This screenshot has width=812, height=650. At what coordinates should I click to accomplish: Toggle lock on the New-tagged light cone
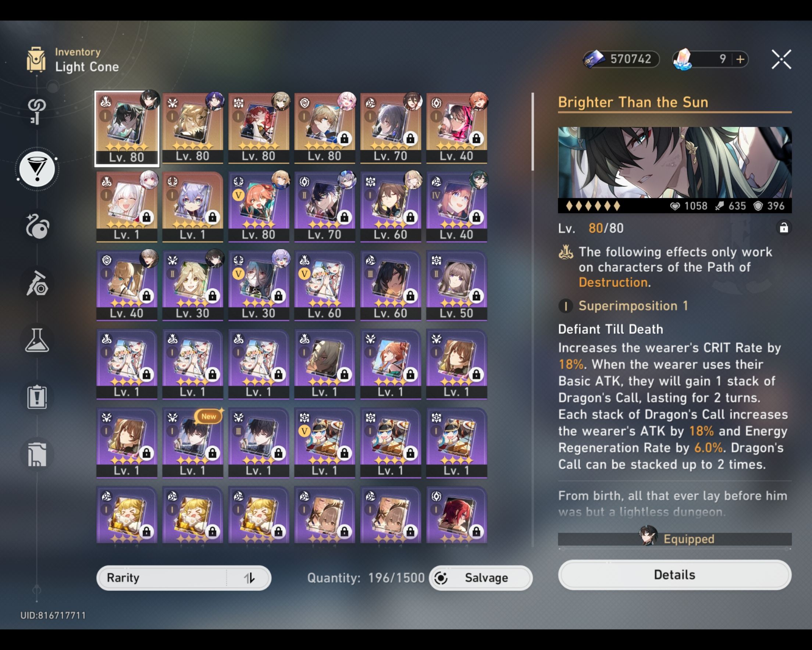pos(212,453)
